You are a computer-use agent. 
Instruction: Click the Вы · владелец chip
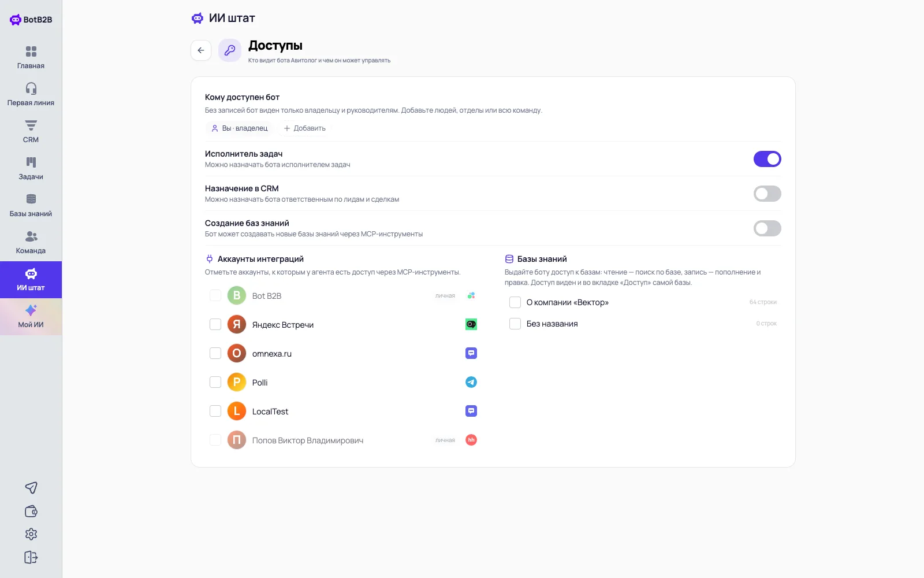[239, 128]
